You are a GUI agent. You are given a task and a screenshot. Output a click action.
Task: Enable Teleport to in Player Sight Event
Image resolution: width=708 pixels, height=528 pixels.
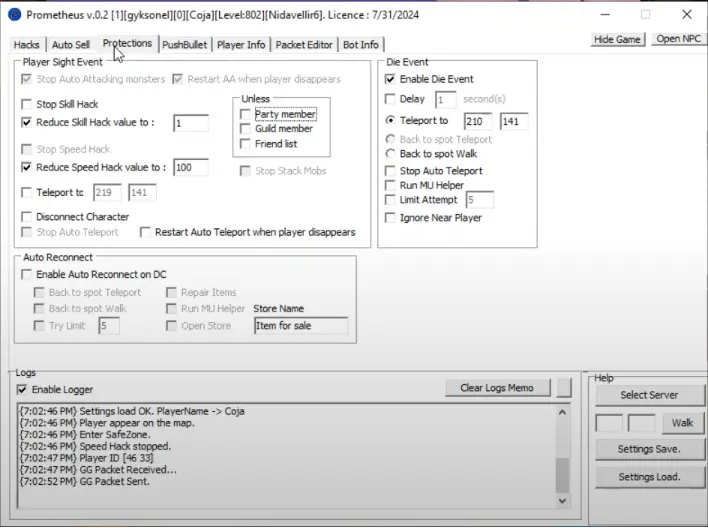click(27, 192)
